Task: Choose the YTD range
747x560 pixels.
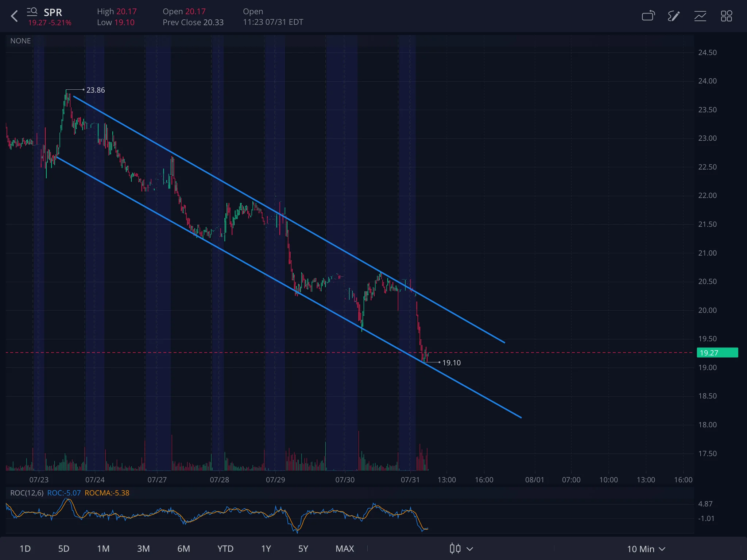Action: pyautogui.click(x=225, y=549)
